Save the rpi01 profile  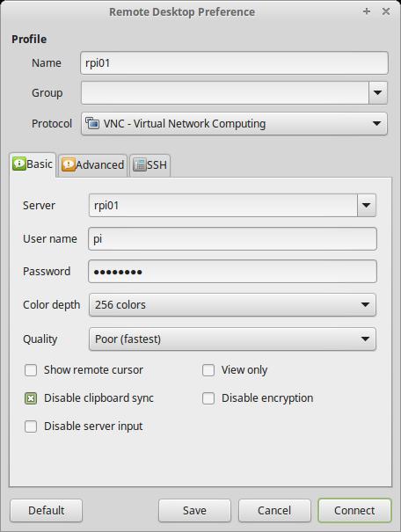pyautogui.click(x=194, y=510)
